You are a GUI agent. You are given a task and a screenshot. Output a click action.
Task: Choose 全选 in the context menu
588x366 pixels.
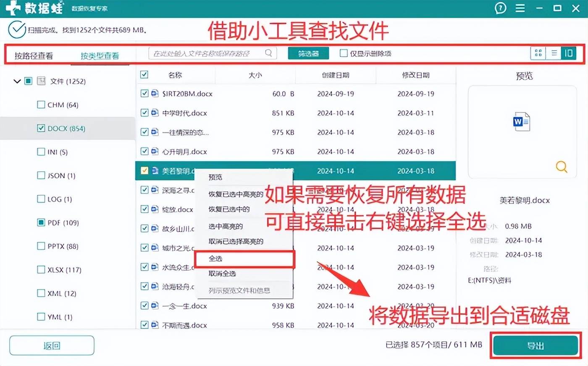click(215, 259)
